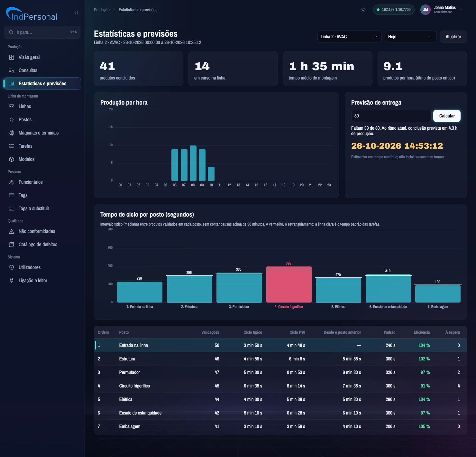Image resolution: width=476 pixels, height=457 pixels.
Task: Click the Utilizadores shield icon
Action: point(12,267)
